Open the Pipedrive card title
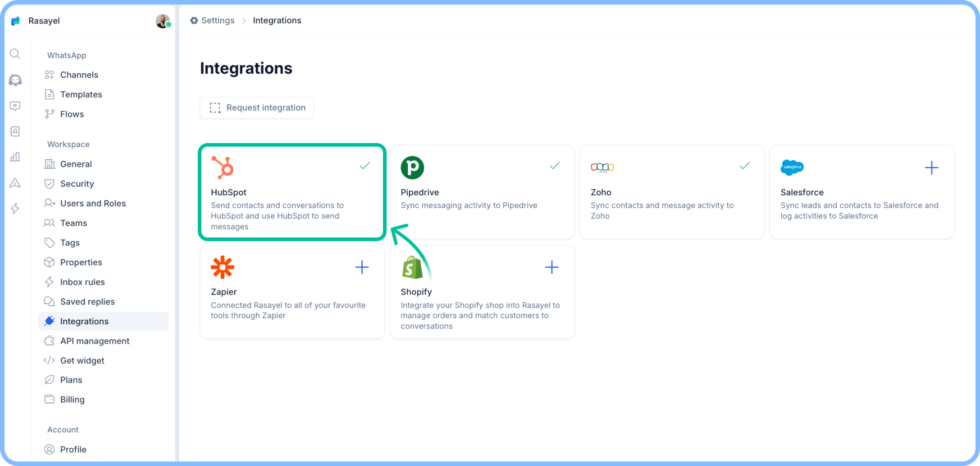 (x=420, y=192)
